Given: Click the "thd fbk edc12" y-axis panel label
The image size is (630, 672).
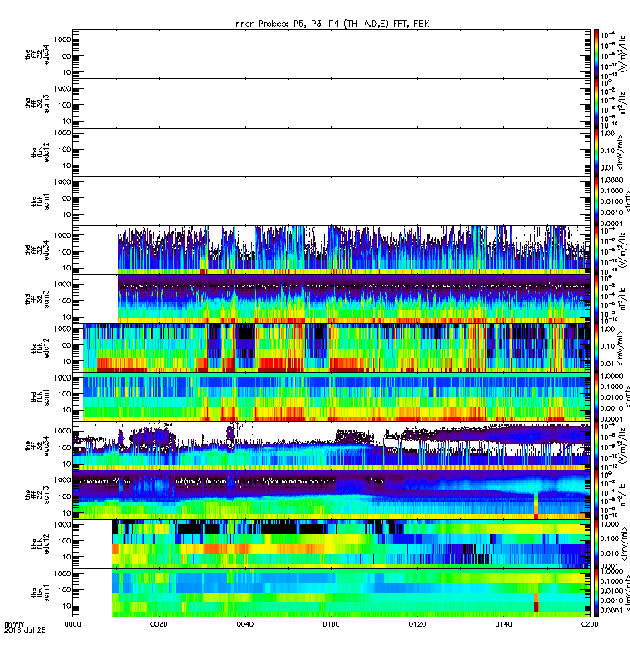Looking at the screenshot, I should (39, 348).
